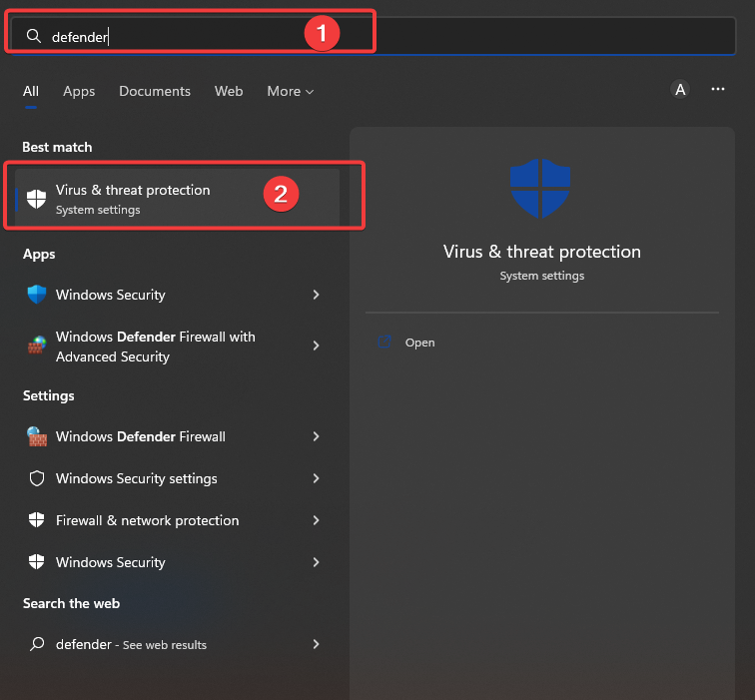Open the three-dot options menu
The image size is (755, 700).
(x=718, y=89)
